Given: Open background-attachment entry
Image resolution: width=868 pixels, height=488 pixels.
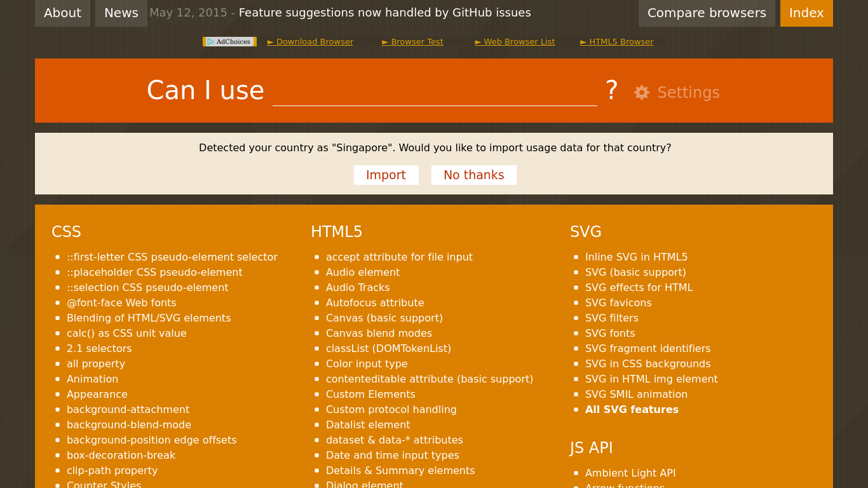Looking at the screenshot, I should point(128,410).
